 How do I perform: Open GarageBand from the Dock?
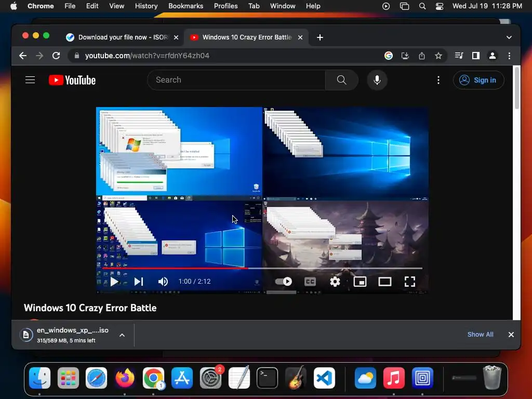[296, 378]
